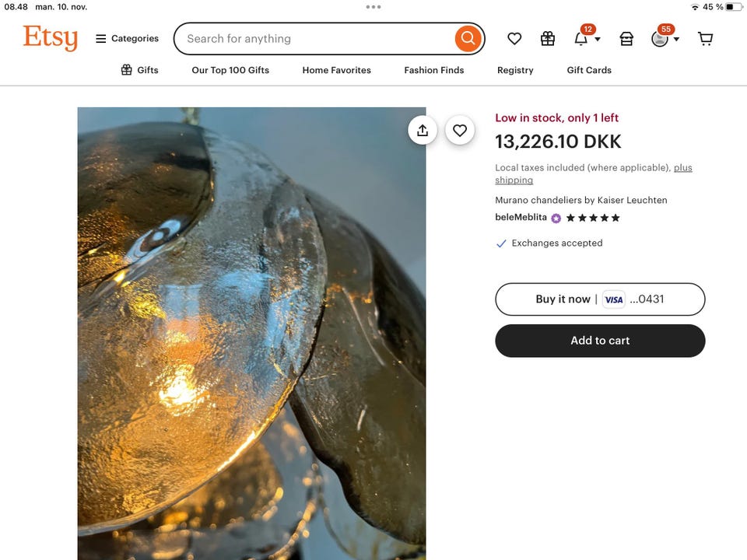747x560 pixels.
Task: Open the gift box icon in header
Action: click(548, 39)
